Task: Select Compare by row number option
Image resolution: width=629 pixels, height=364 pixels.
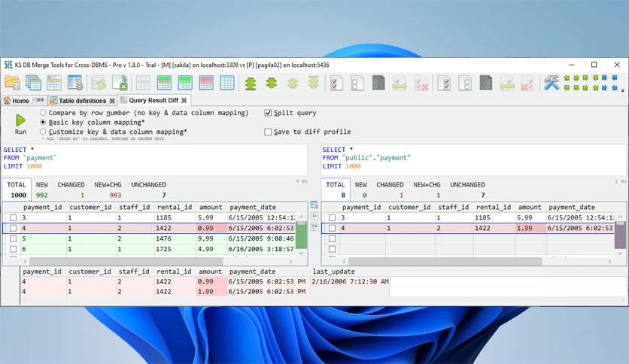Action: click(43, 113)
